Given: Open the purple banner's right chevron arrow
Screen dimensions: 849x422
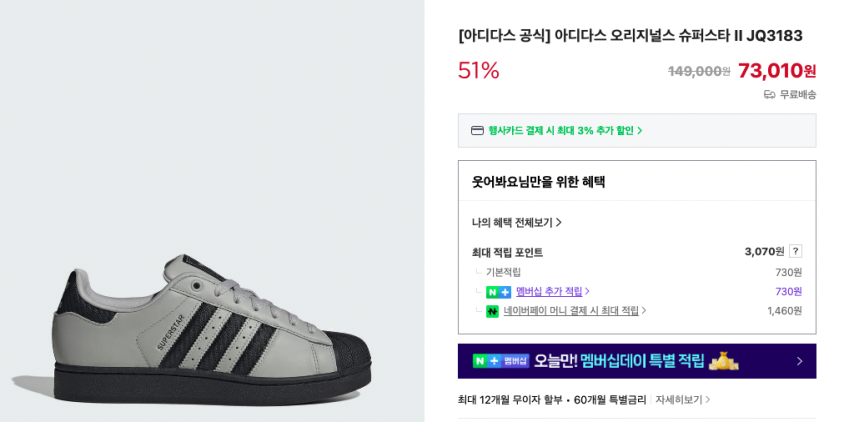Looking at the screenshot, I should coord(799,361).
